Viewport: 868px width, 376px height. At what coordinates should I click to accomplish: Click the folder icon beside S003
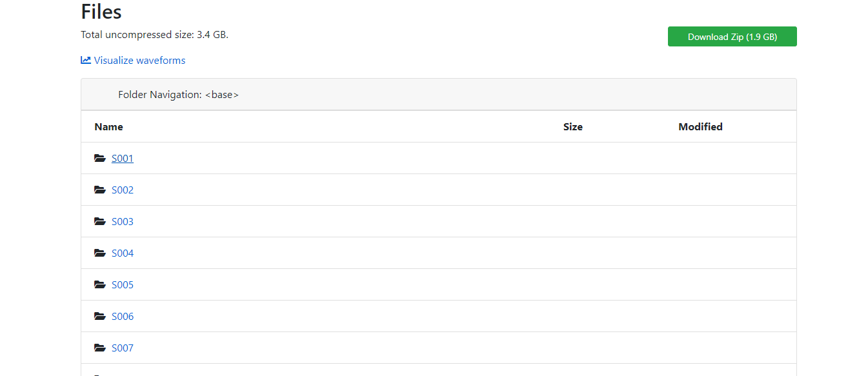tap(100, 221)
